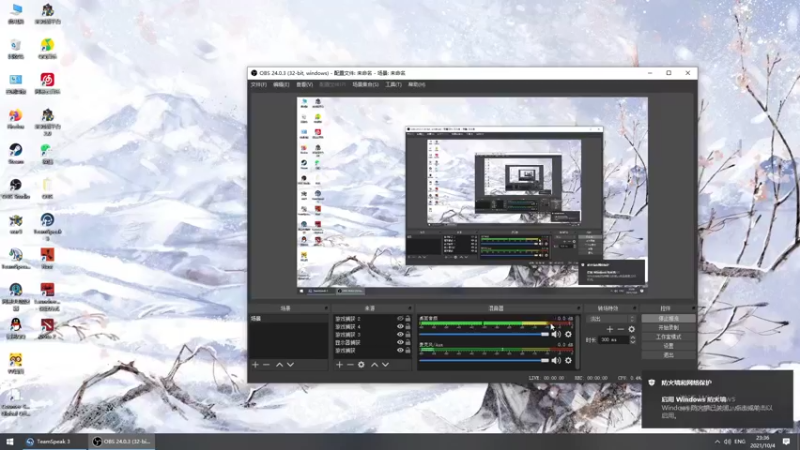
Task: Open the QQ penguin desktop icon
Action: (16, 328)
